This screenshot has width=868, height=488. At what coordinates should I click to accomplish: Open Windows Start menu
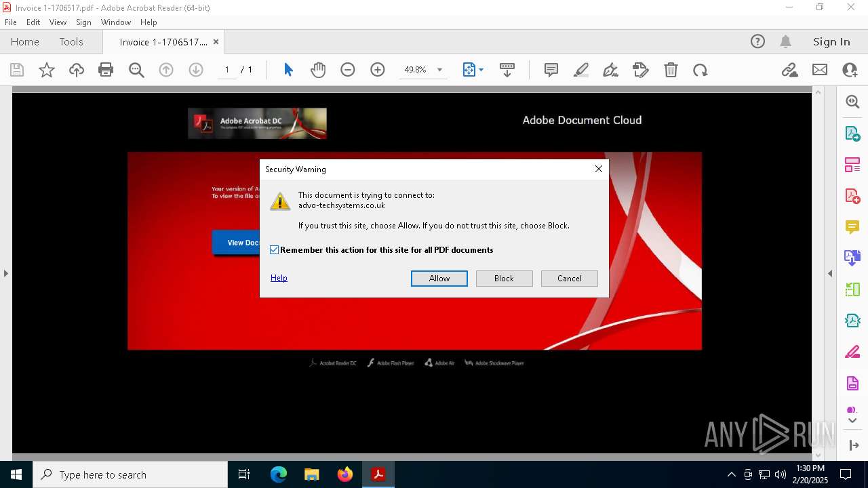16,474
